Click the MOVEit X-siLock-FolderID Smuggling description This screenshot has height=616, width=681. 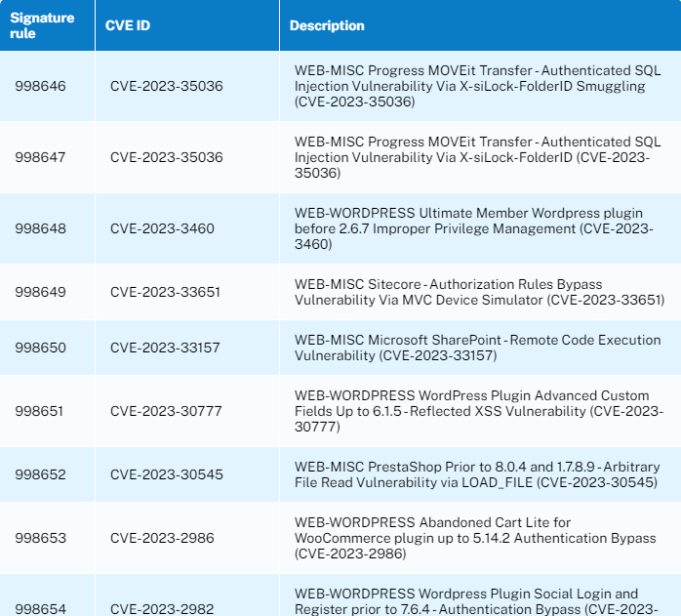(x=478, y=86)
